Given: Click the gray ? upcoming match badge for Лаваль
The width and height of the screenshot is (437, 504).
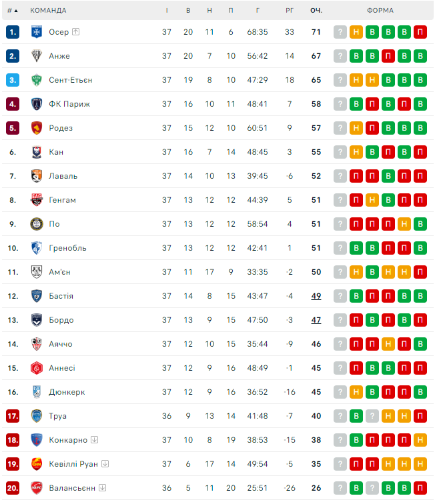Looking at the screenshot, I should click(x=340, y=176).
